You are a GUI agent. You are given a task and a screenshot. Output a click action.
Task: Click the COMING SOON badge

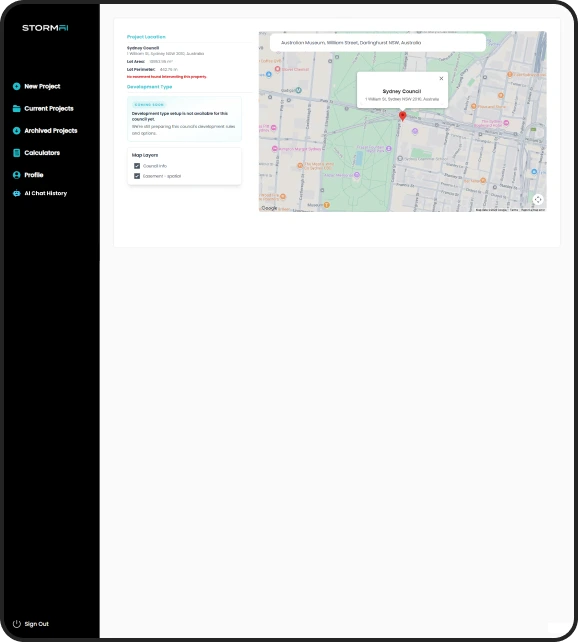(x=149, y=105)
